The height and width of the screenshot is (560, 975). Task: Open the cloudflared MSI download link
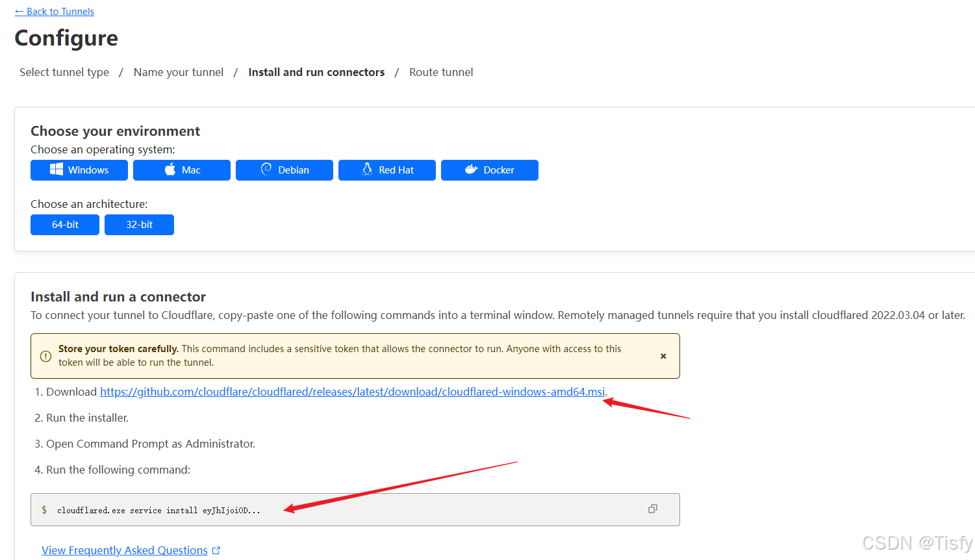point(352,392)
